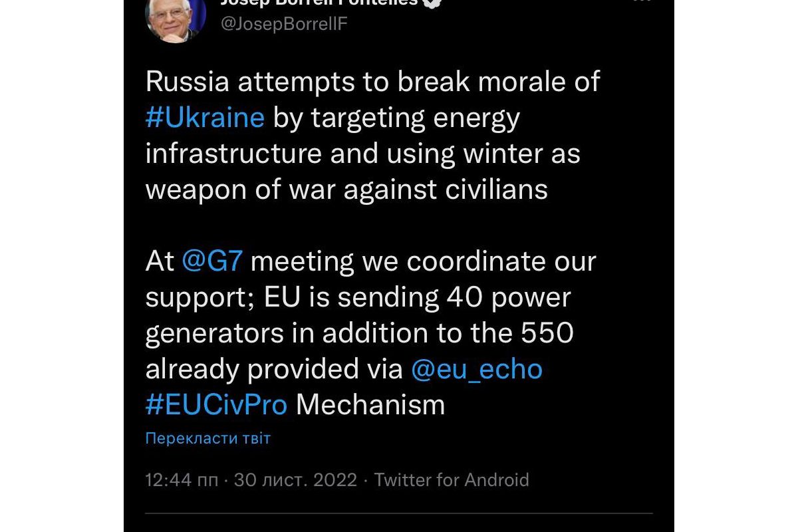Click the "30 лист. 2022" date
The image size is (798, 532).
296,480
